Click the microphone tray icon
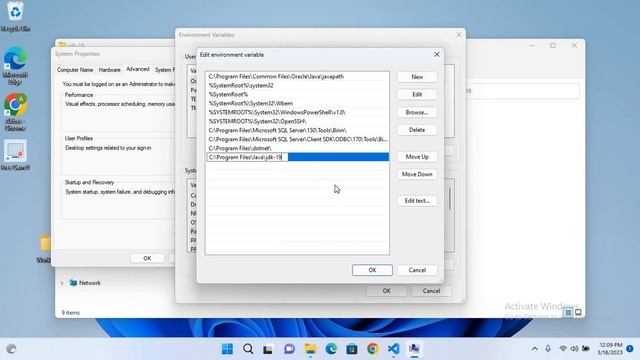 point(548,349)
